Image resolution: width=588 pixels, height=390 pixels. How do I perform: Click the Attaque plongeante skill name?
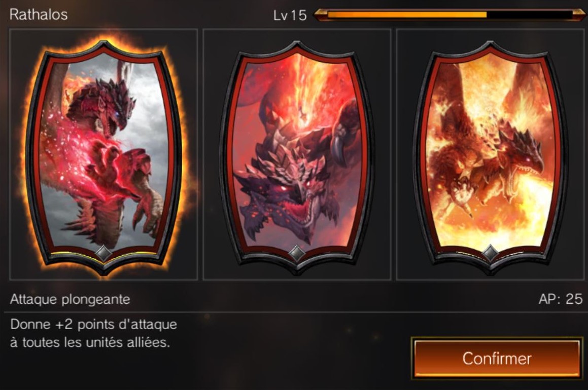click(x=70, y=299)
